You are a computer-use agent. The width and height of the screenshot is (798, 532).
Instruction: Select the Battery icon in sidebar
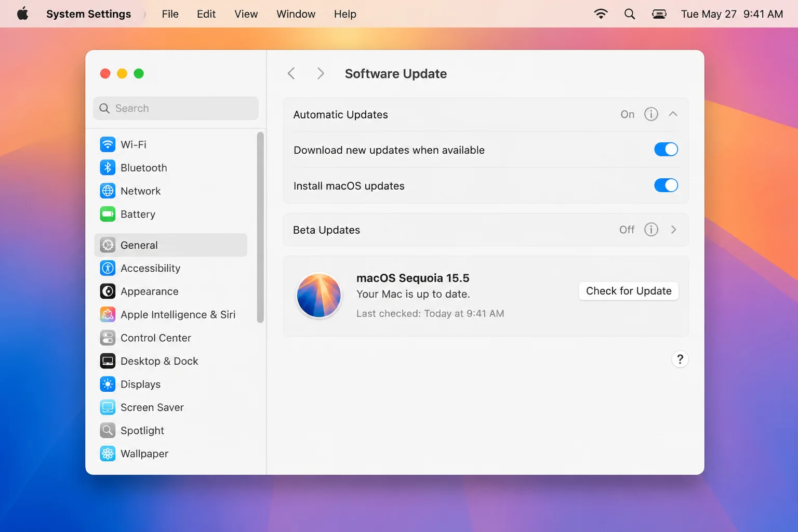pyautogui.click(x=108, y=214)
